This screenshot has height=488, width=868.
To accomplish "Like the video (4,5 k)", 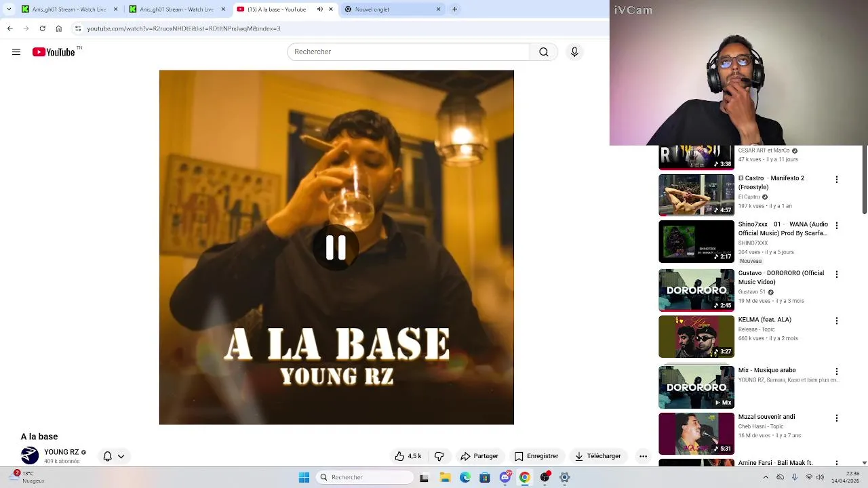I will pyautogui.click(x=408, y=456).
